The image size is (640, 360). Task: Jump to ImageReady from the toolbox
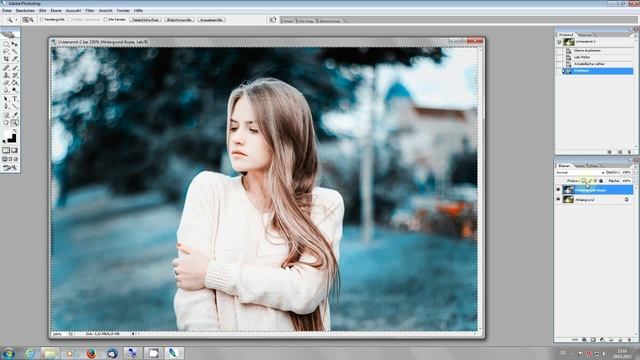[10, 168]
